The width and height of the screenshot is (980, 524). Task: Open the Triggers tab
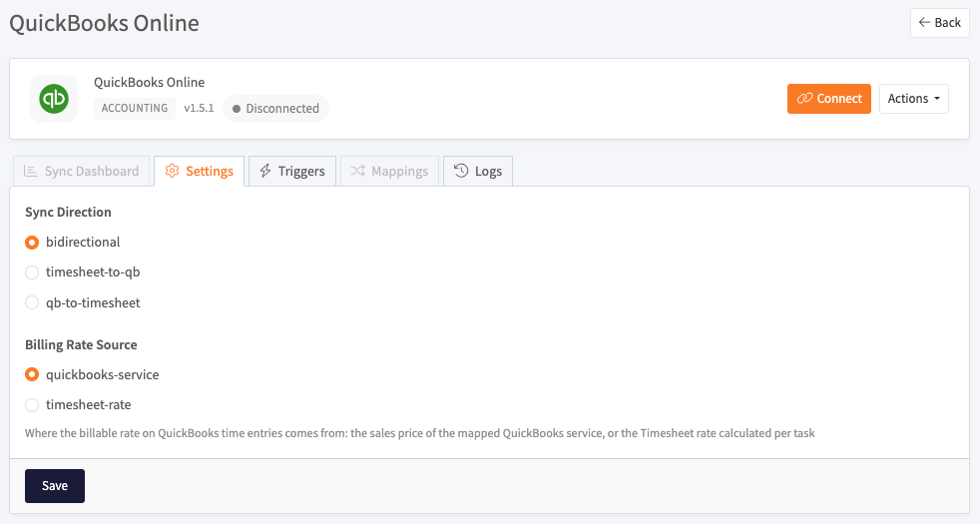point(291,171)
